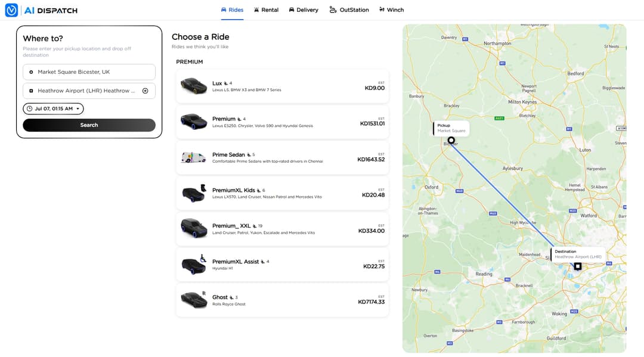Open the OutStation tab
Screen dimensions: 644x357
pos(349,10)
